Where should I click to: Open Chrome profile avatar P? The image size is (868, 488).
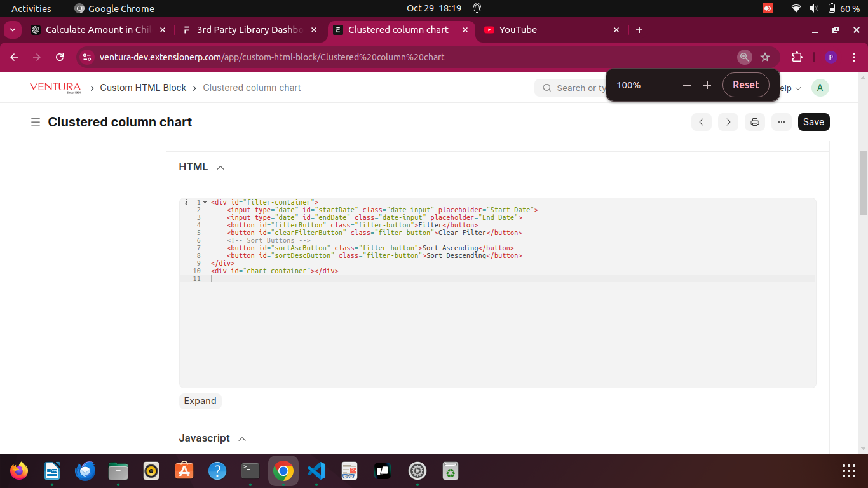click(x=831, y=57)
